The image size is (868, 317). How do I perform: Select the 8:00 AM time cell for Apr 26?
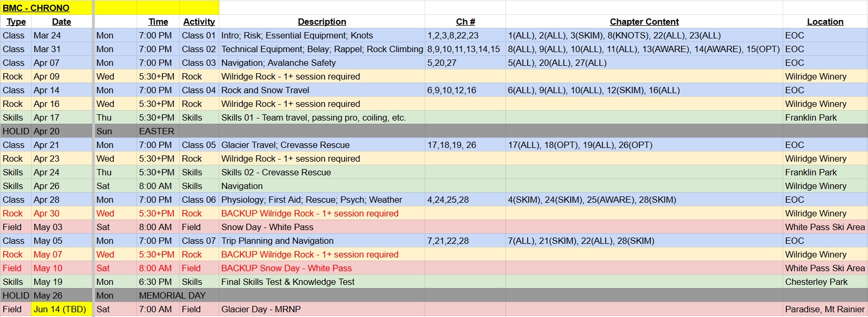tap(158, 186)
